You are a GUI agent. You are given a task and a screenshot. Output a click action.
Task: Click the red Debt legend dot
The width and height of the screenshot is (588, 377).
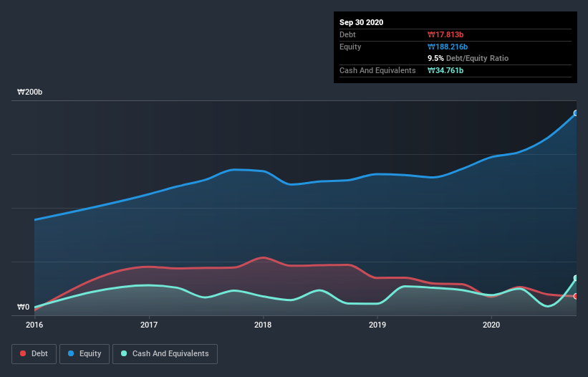click(23, 353)
